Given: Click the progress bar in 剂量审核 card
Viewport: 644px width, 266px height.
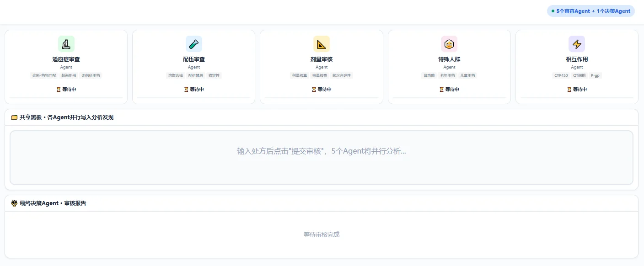Looking at the screenshot, I should click(x=322, y=97).
